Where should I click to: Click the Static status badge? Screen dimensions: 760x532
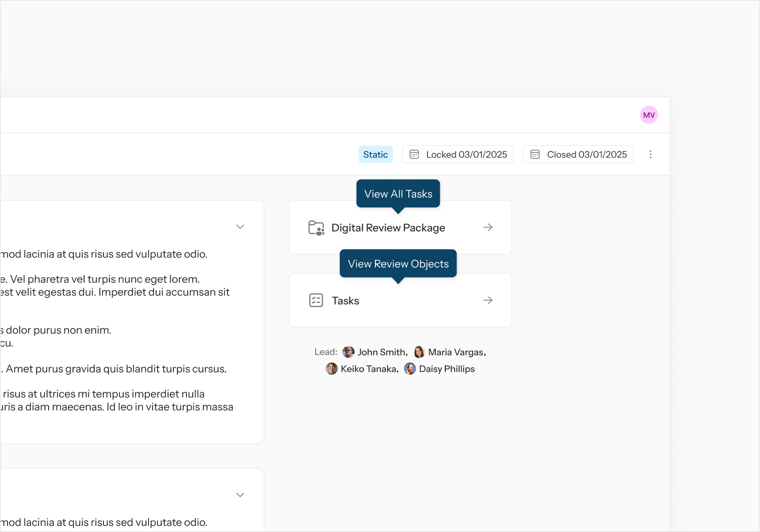pyautogui.click(x=375, y=155)
